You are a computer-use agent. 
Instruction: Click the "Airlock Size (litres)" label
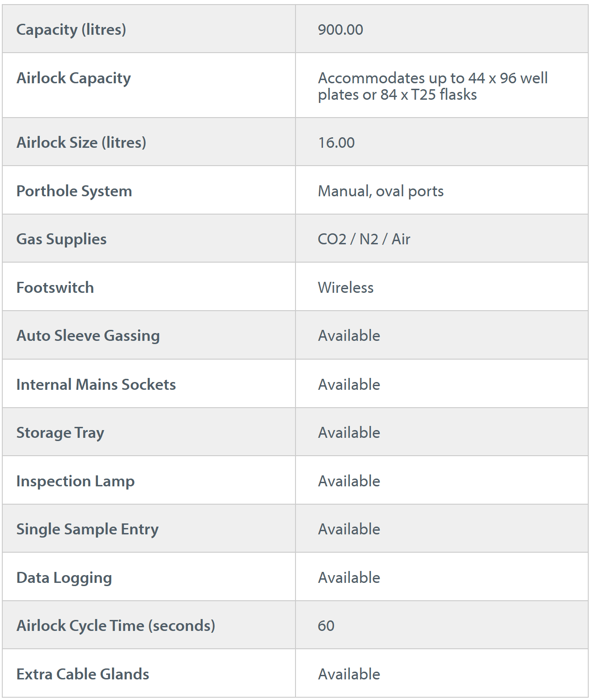coord(81,143)
